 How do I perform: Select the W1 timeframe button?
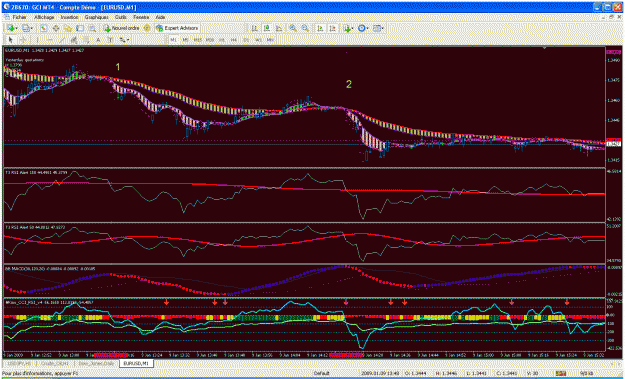258,40
